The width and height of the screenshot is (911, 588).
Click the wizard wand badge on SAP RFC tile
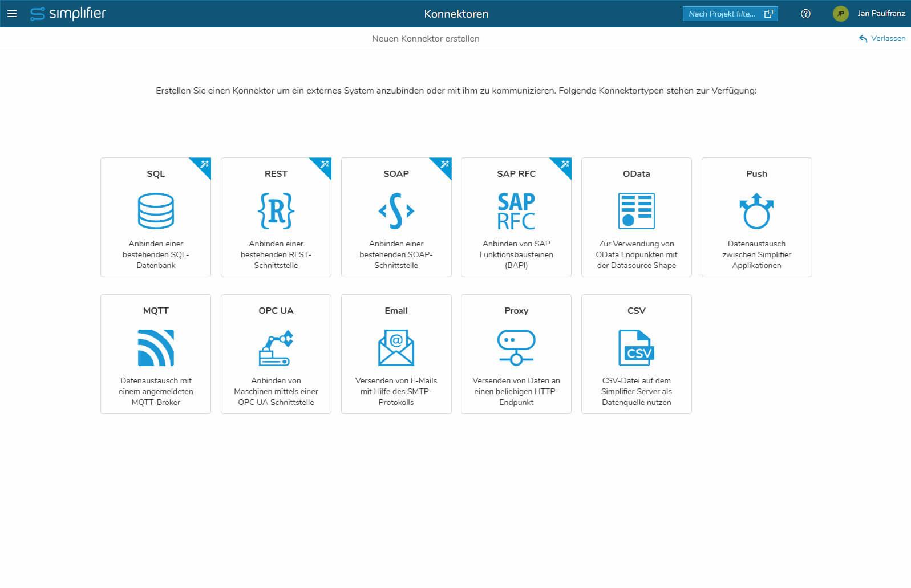coord(565,164)
